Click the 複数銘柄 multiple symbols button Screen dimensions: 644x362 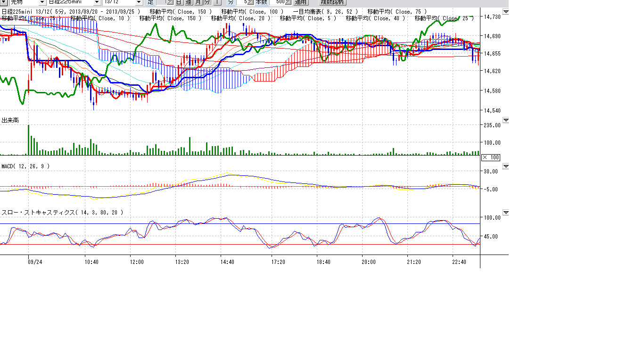coord(333,2)
